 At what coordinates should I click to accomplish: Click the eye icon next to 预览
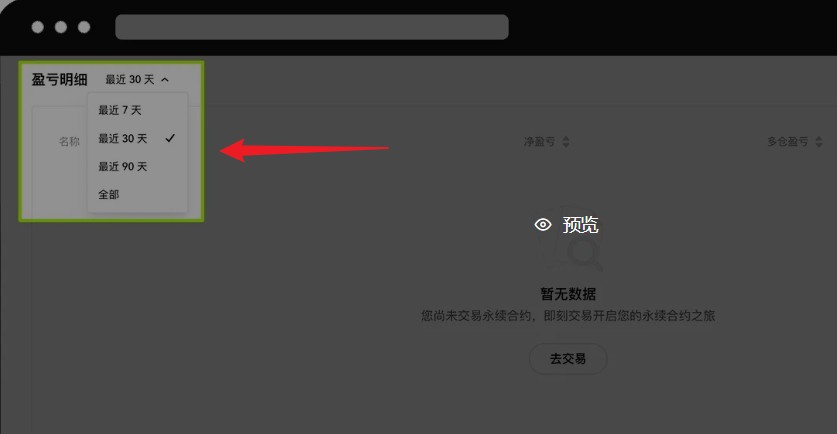pyautogui.click(x=543, y=225)
